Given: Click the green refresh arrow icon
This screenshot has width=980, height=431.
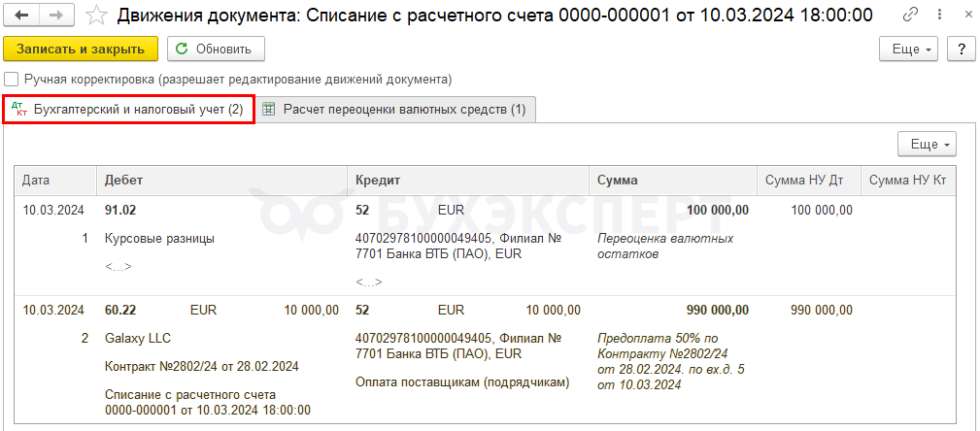Looking at the screenshot, I should click(x=182, y=49).
